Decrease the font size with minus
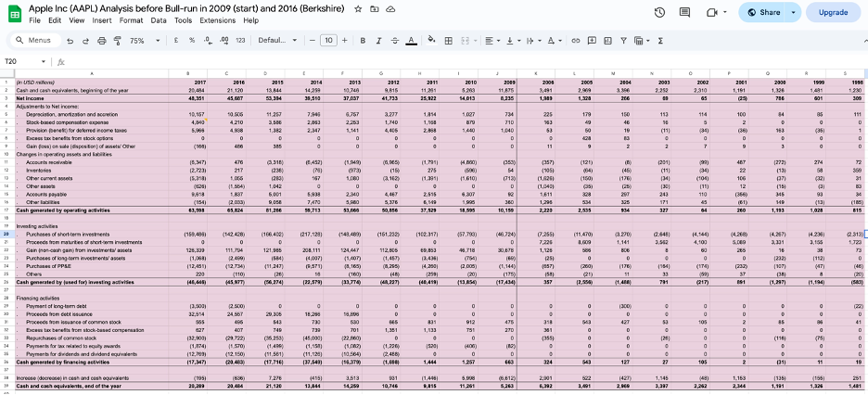This screenshot has width=868, height=395. click(x=313, y=41)
